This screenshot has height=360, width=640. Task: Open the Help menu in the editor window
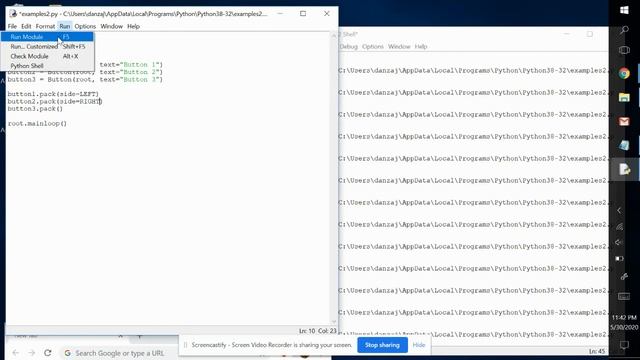click(x=133, y=26)
